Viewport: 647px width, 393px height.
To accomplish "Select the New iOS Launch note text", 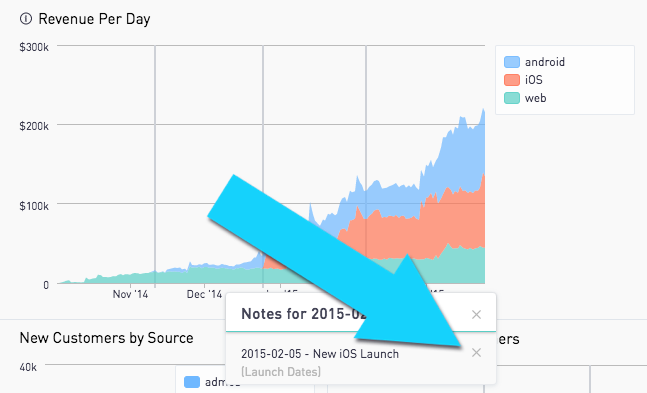I will [320, 354].
